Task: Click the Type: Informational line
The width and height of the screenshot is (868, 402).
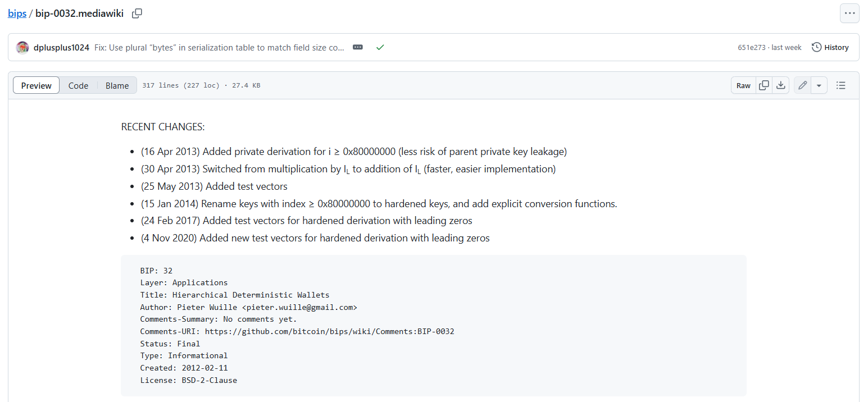Action: tap(184, 355)
